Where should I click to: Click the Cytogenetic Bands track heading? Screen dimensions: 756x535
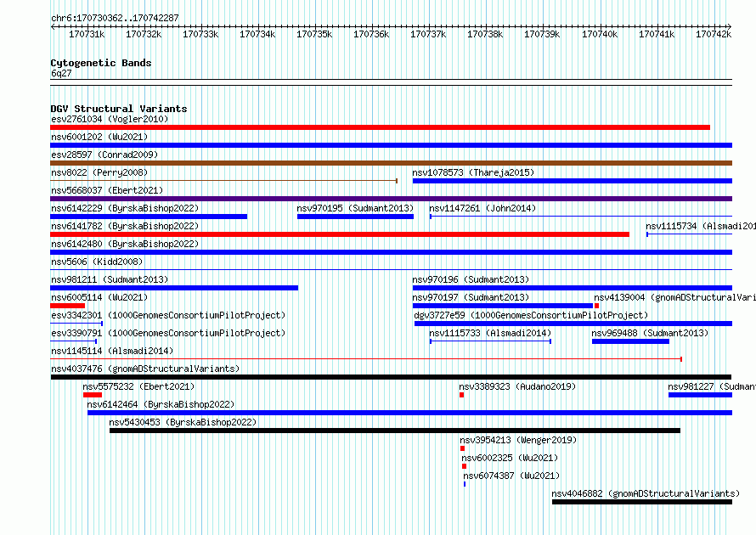(101, 63)
